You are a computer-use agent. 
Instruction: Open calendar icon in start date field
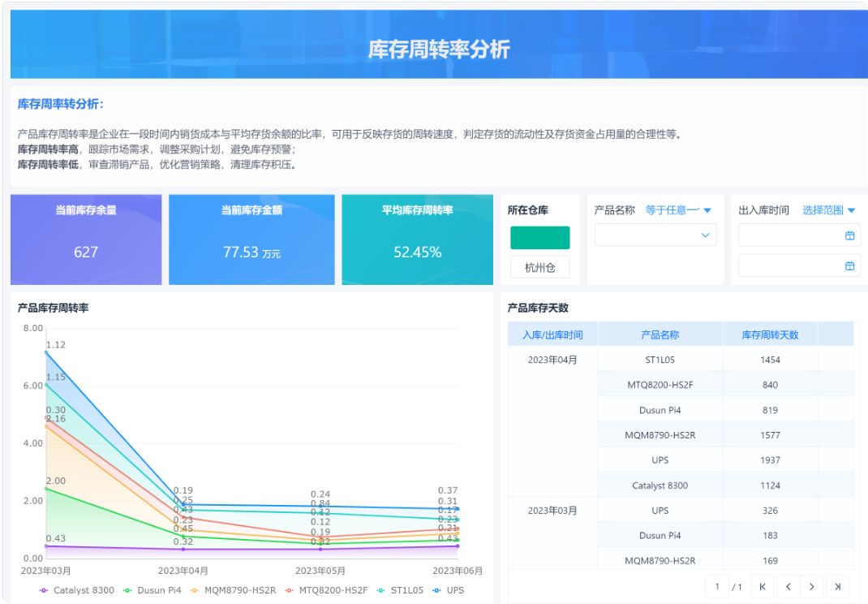point(849,235)
